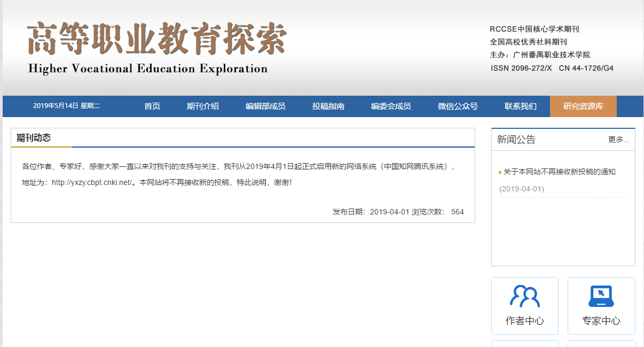Click the 作者中心 text label
The width and height of the screenshot is (644, 347).
[524, 321]
